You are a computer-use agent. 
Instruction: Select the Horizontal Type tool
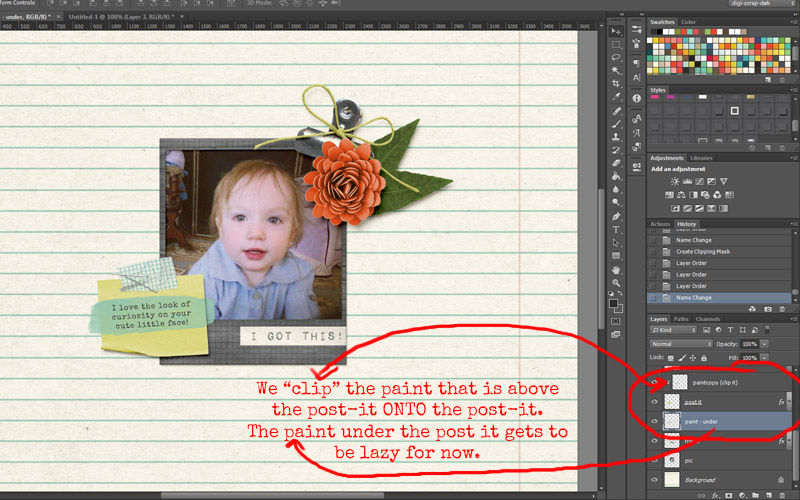pyautogui.click(x=616, y=230)
